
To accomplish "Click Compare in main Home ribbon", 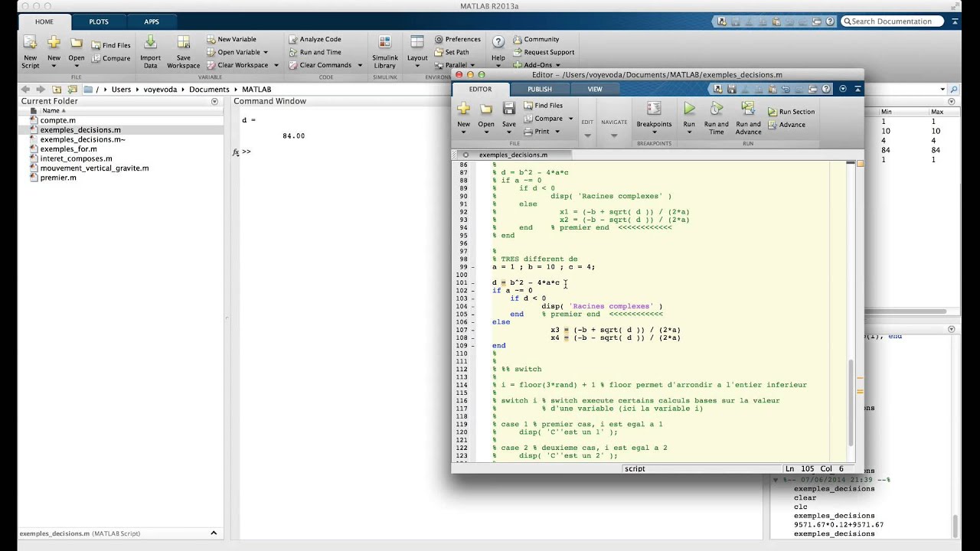I will pos(110,58).
